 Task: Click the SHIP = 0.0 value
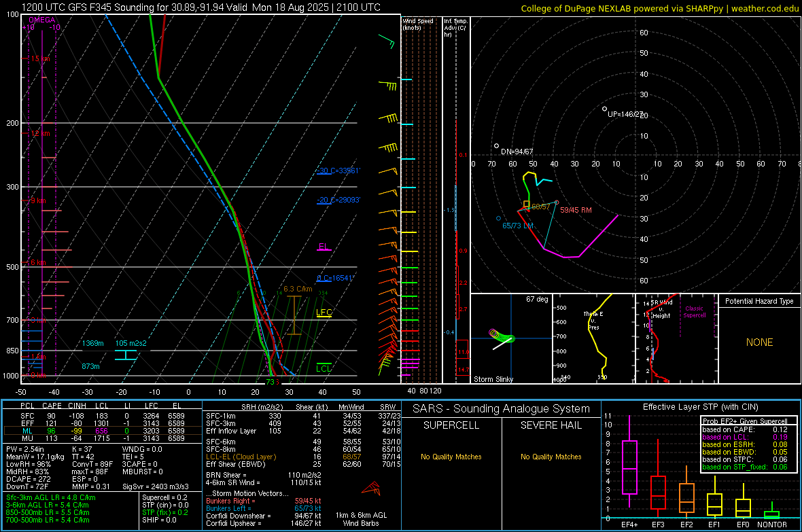pyautogui.click(x=159, y=520)
